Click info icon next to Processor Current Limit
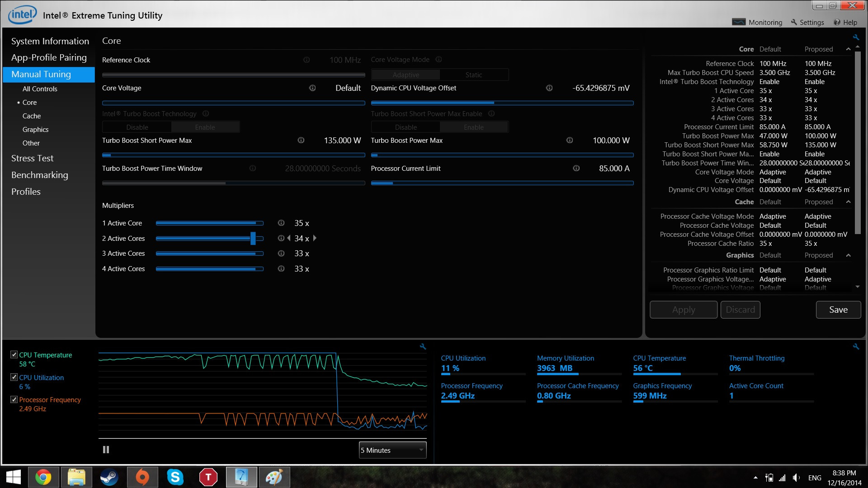Image resolution: width=868 pixels, height=488 pixels. 576,169
